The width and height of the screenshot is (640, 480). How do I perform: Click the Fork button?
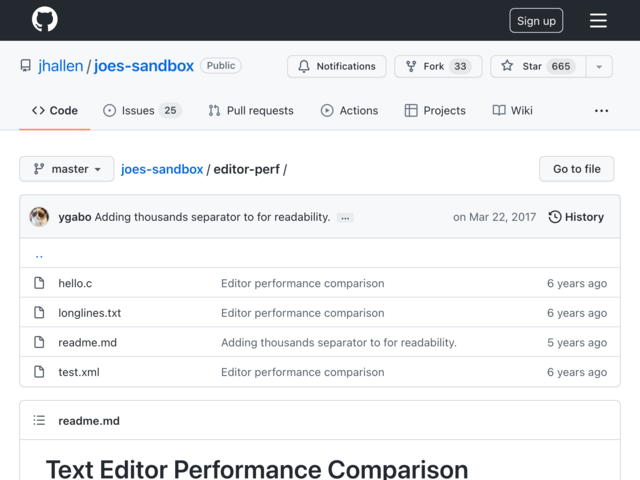438,66
